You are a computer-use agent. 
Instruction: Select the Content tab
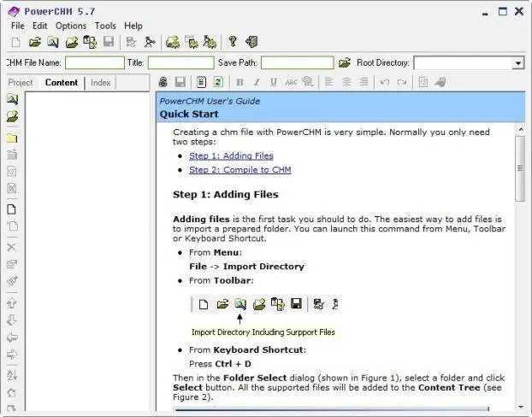coord(62,83)
